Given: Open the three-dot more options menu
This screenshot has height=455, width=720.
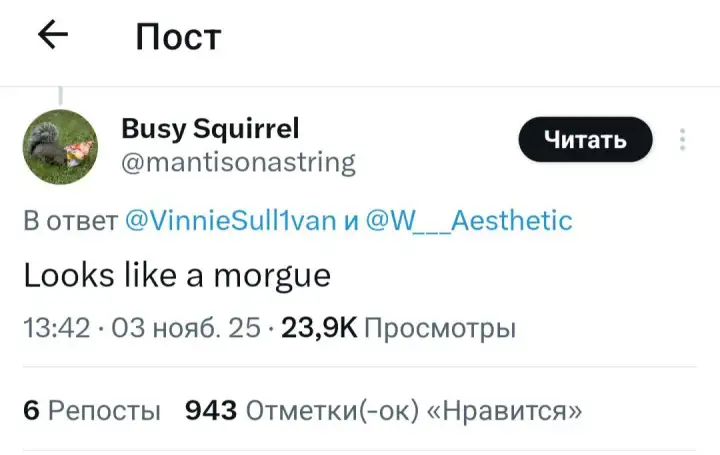Looking at the screenshot, I should coord(682,140).
